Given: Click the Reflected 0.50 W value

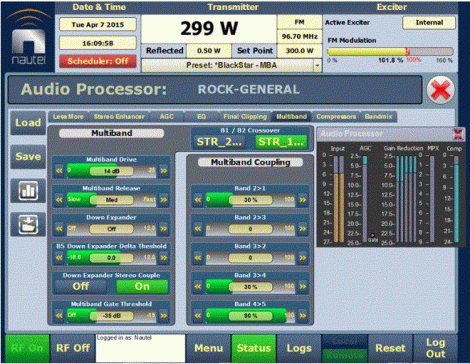Looking at the screenshot, I should pos(209,51).
